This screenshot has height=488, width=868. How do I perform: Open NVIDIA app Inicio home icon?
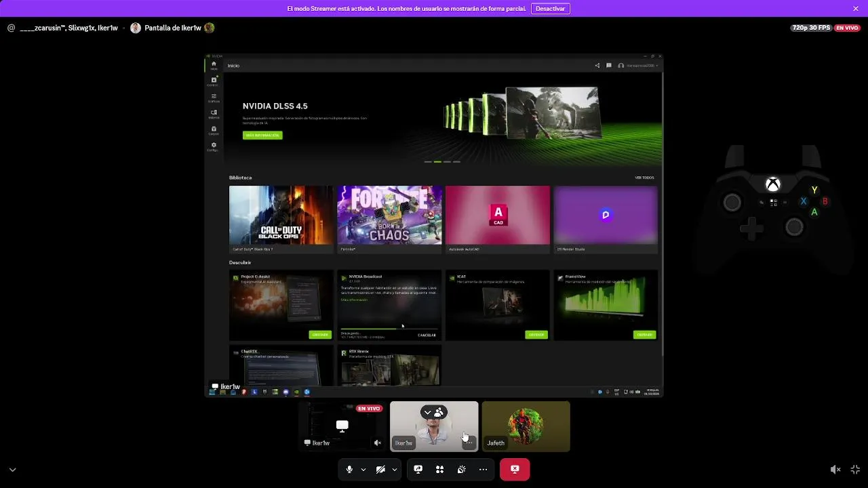pos(214,65)
